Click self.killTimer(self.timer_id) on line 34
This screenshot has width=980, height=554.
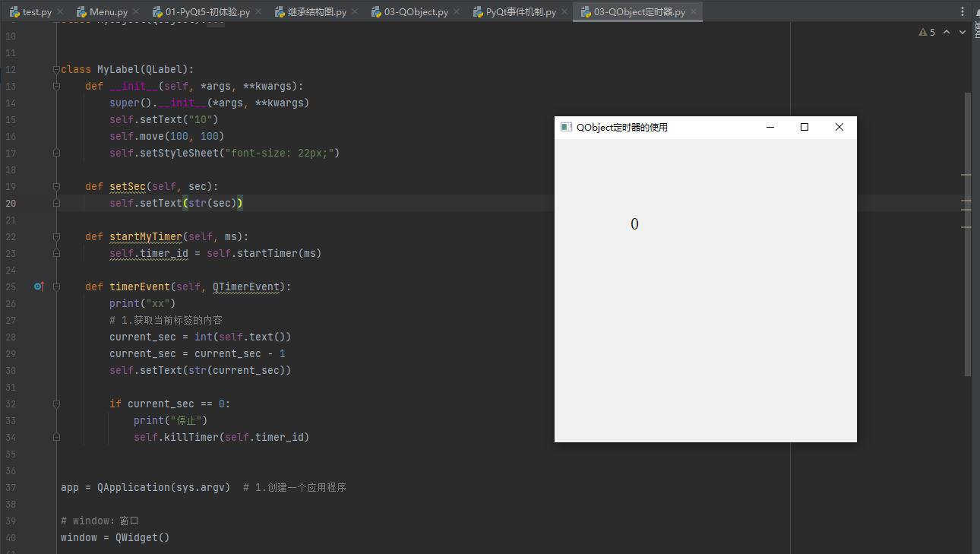222,438
